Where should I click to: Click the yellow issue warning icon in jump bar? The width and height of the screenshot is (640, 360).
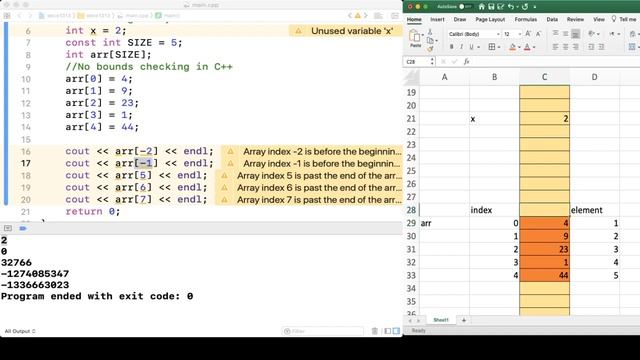[358, 16]
